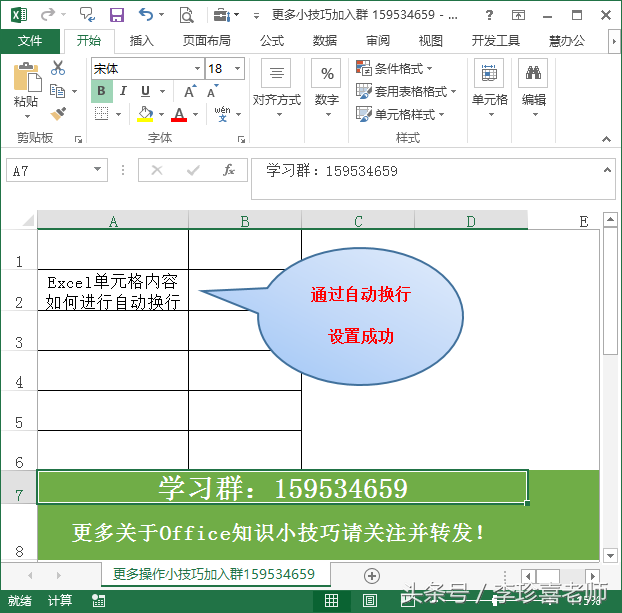Switch to Normal view in the status bar
The height and width of the screenshot is (613, 622).
click(x=331, y=601)
